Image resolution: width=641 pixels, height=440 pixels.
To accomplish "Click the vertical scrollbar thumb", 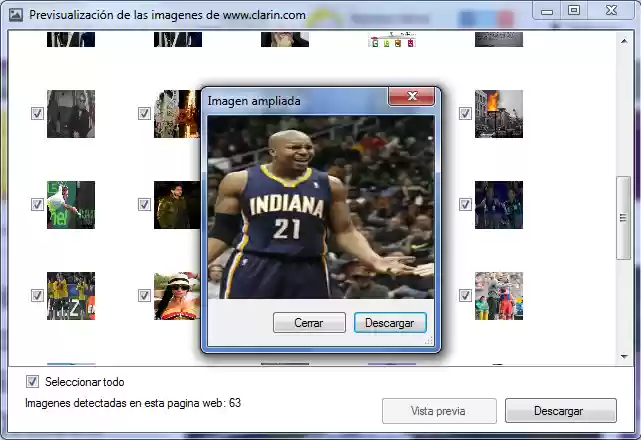I will [x=623, y=218].
